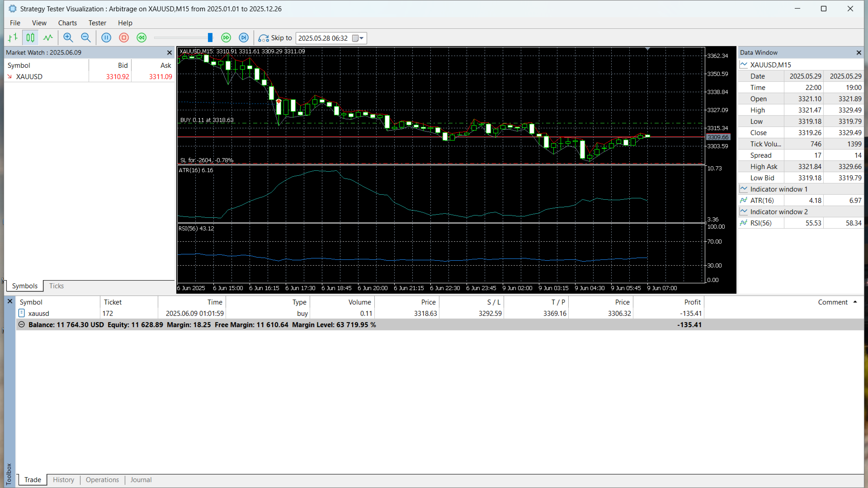Open the Skip to date dropdown
Viewport: 868px width, 488px height.
[361, 38]
